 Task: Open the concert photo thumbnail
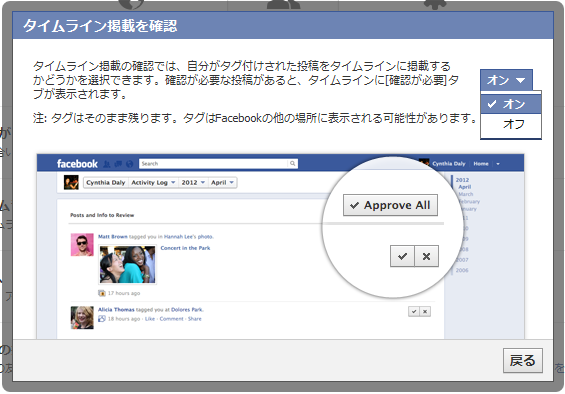tap(128, 264)
